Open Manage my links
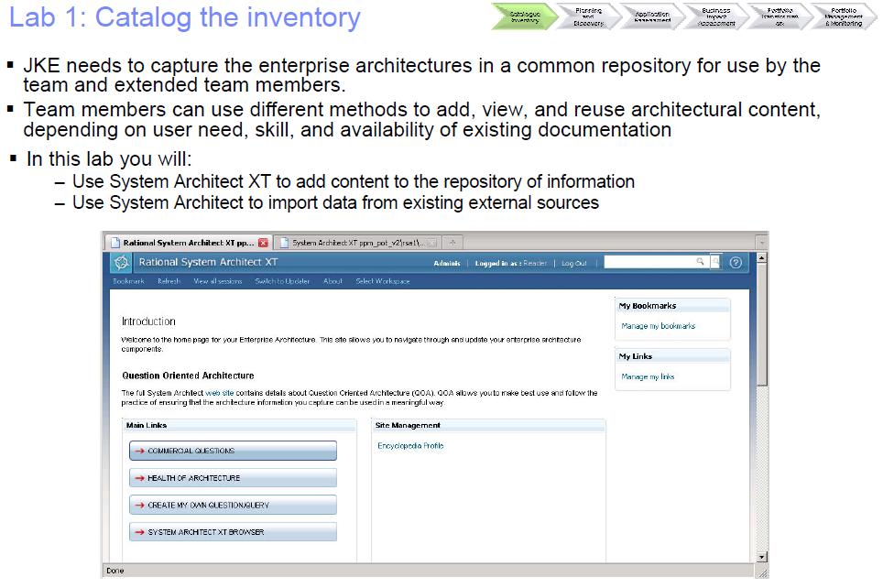Viewport: 883px width, 588px height. tap(648, 376)
